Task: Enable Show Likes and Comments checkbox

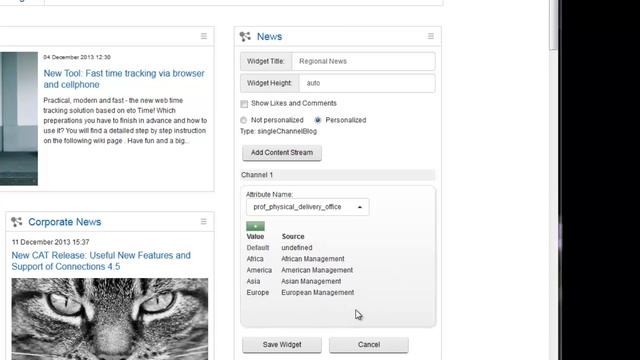Action: [244, 104]
